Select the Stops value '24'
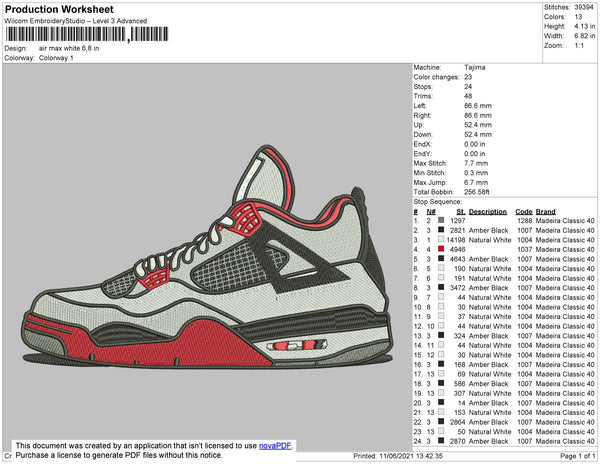The width and height of the screenshot is (600, 464). (468, 86)
